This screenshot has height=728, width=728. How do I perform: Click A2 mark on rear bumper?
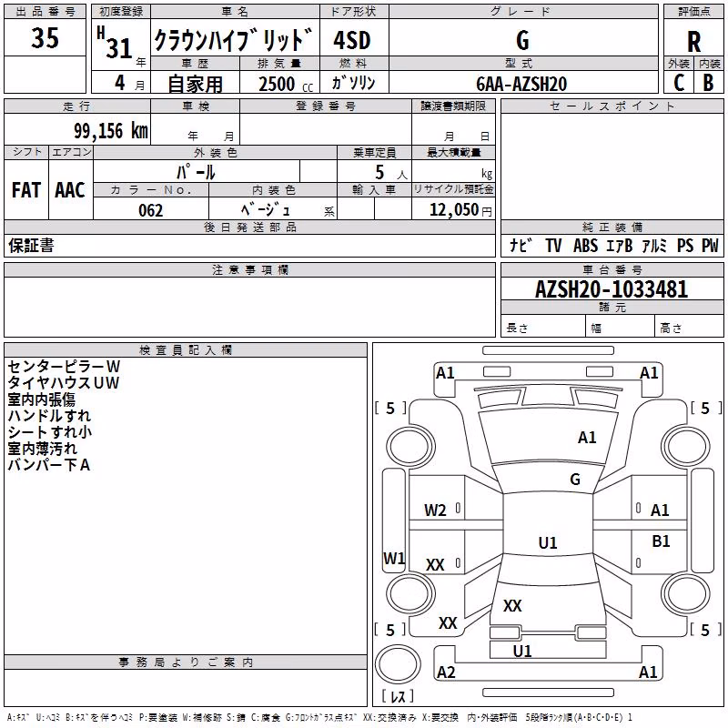(446, 672)
